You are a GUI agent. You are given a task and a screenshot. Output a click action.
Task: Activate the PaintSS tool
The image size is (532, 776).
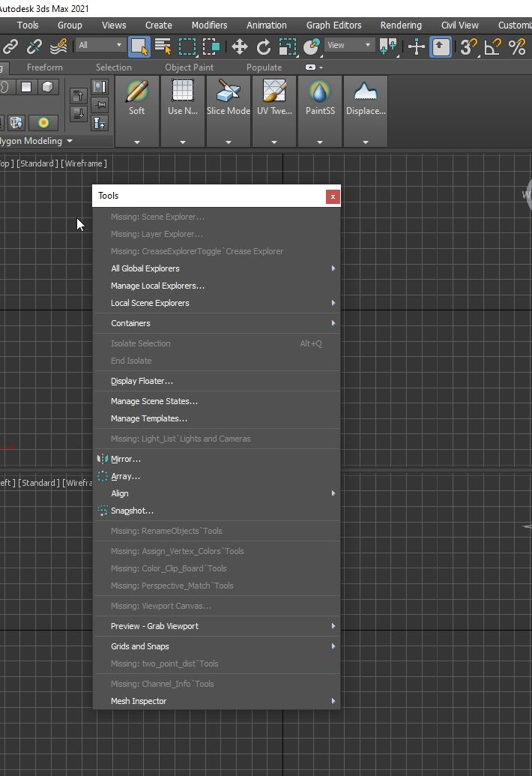pyautogui.click(x=320, y=97)
